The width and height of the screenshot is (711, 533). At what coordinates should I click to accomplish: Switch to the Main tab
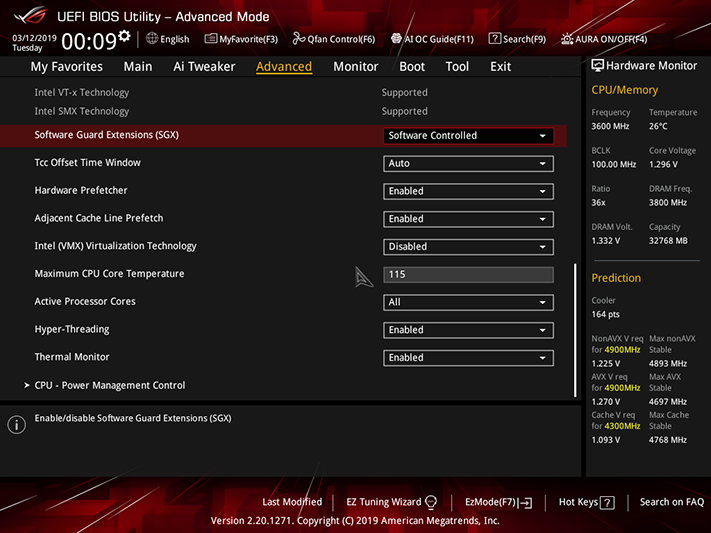coord(138,67)
